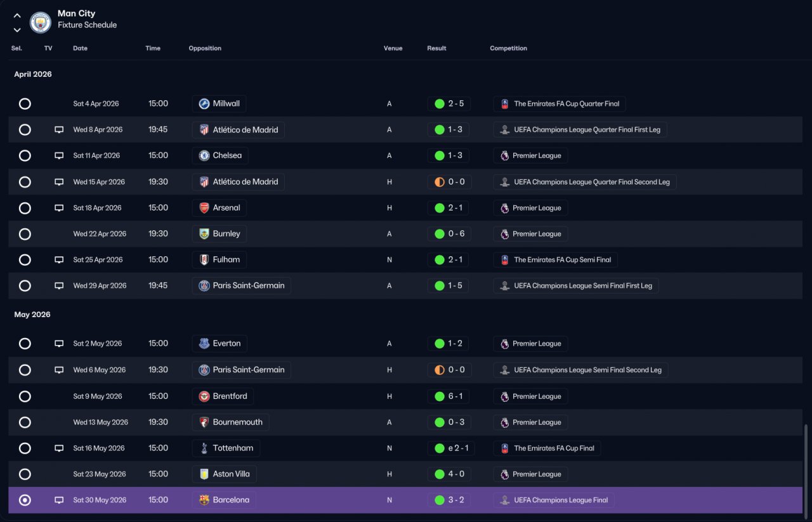Click TV icon on the Tottenham row

pyautogui.click(x=59, y=448)
